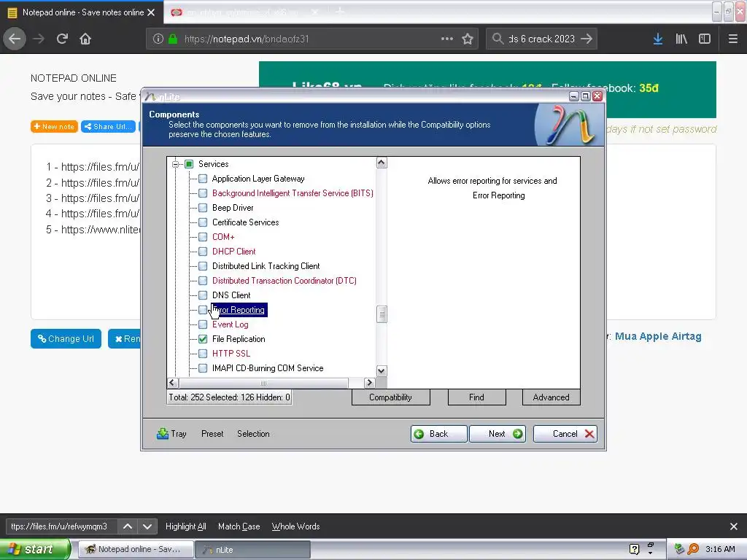Image resolution: width=747 pixels, height=560 pixels.
Task: Click the site information icon in address bar
Action: coord(158,39)
